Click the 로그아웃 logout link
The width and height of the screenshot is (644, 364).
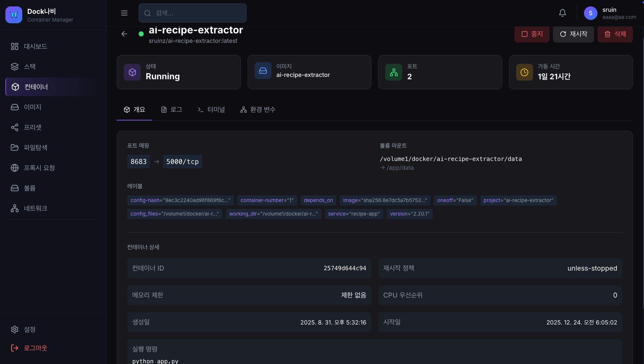(x=35, y=348)
